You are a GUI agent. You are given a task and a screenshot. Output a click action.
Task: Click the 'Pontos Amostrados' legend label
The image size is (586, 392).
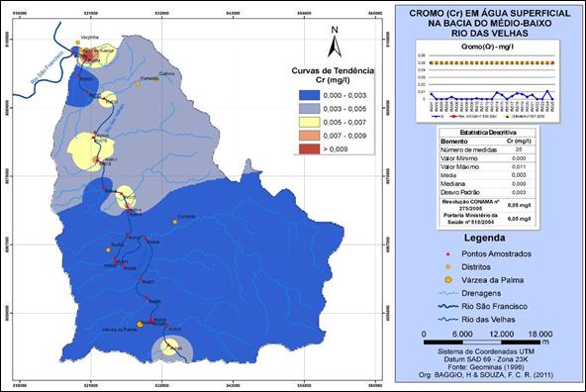tap(496, 254)
